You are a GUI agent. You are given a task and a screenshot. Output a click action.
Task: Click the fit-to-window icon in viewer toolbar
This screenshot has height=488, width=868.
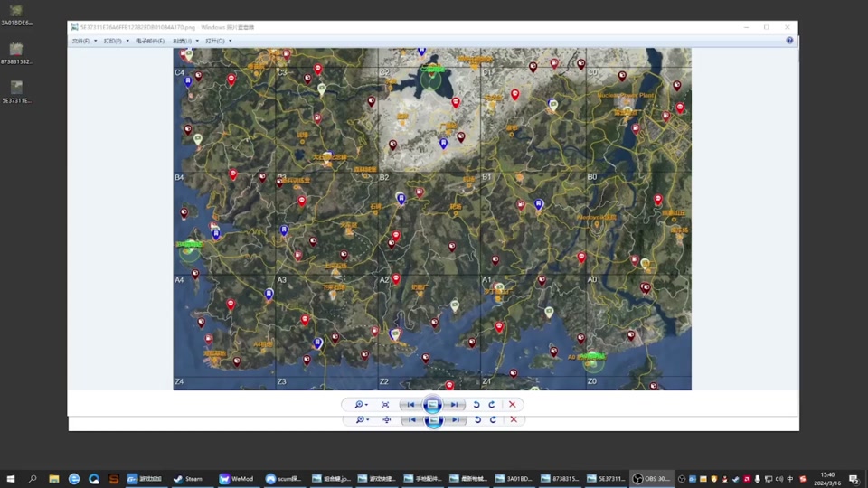click(x=385, y=405)
